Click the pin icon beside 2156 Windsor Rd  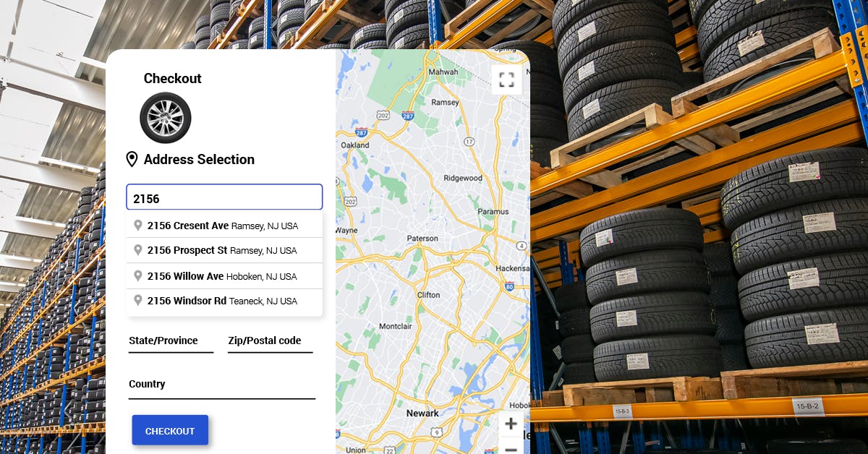pyautogui.click(x=138, y=301)
